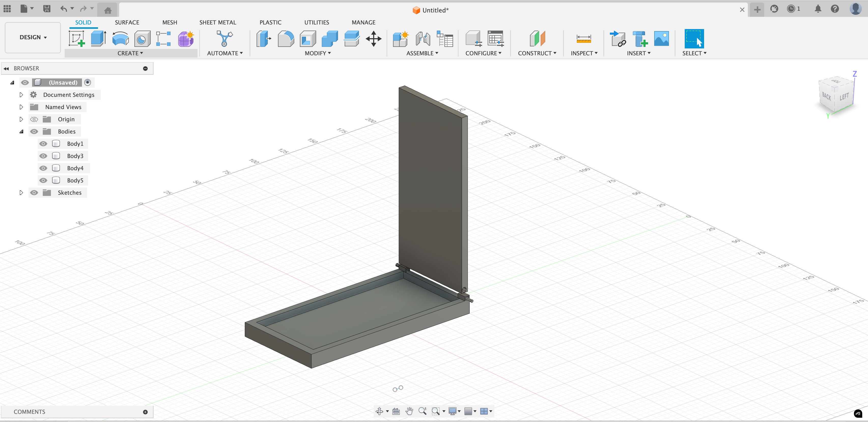
Task: Select the Extrude tool icon
Action: pyautogui.click(x=99, y=38)
